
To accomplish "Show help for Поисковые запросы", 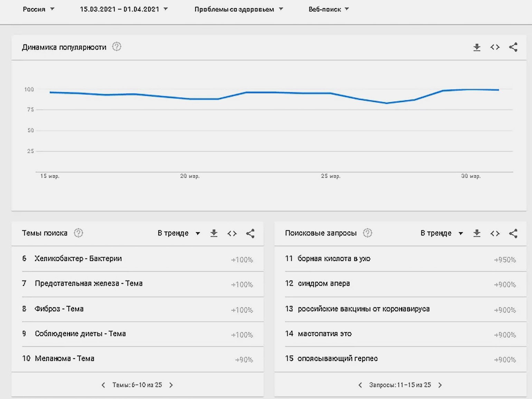I will (368, 233).
